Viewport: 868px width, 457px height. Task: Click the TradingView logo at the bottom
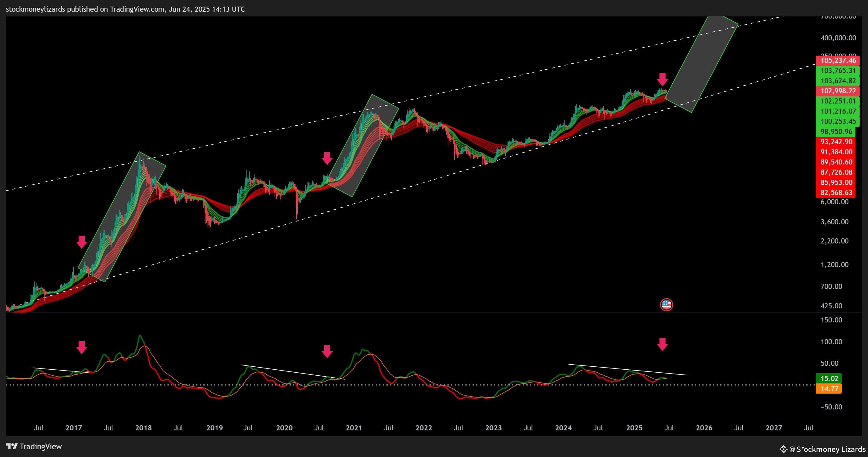click(x=34, y=447)
